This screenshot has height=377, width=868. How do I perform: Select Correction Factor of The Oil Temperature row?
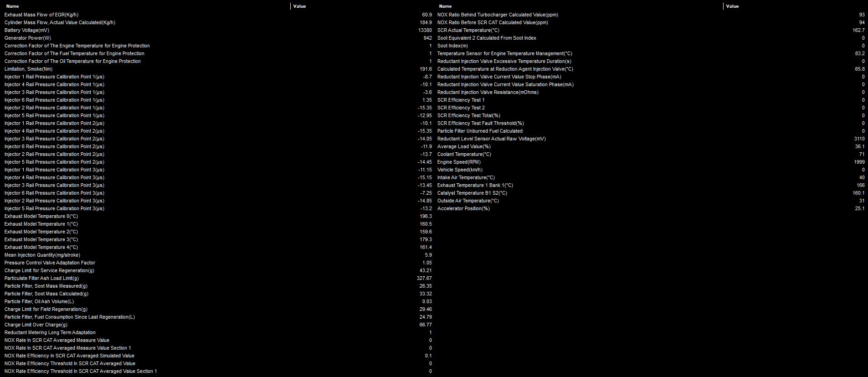coord(218,61)
